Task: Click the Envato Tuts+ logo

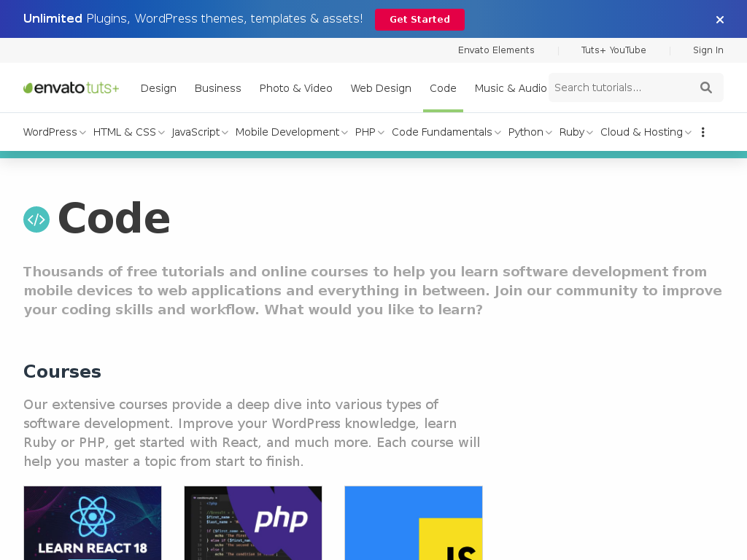Action: point(71,88)
